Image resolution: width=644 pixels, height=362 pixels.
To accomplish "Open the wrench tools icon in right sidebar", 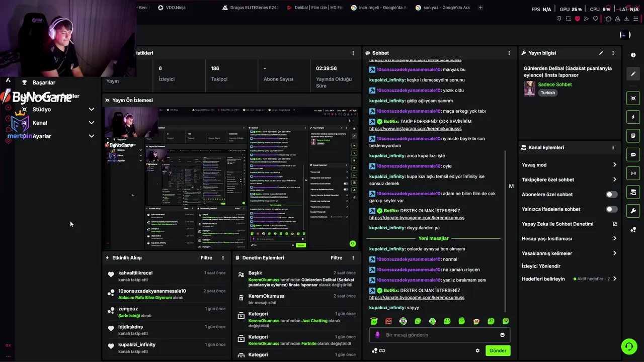I will click(x=633, y=211).
